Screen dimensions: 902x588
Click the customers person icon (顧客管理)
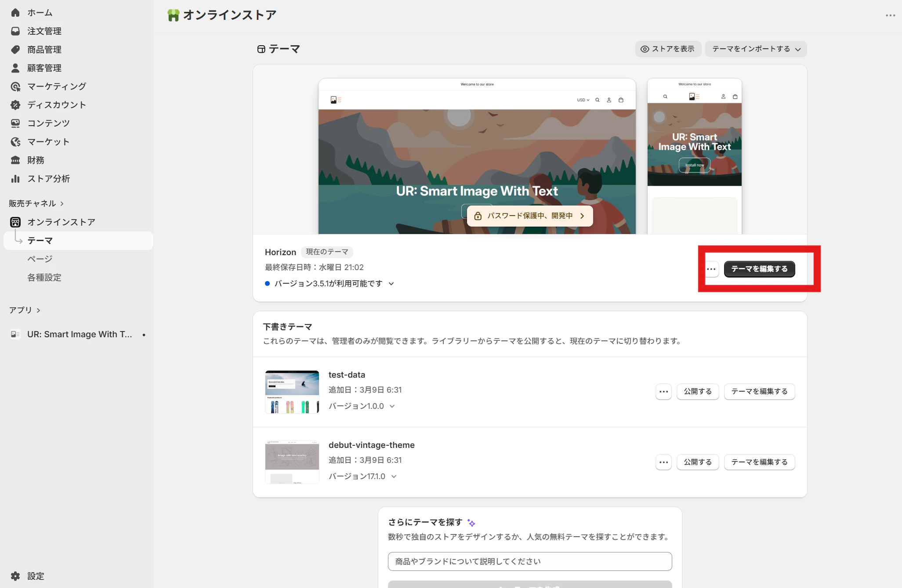pos(15,68)
